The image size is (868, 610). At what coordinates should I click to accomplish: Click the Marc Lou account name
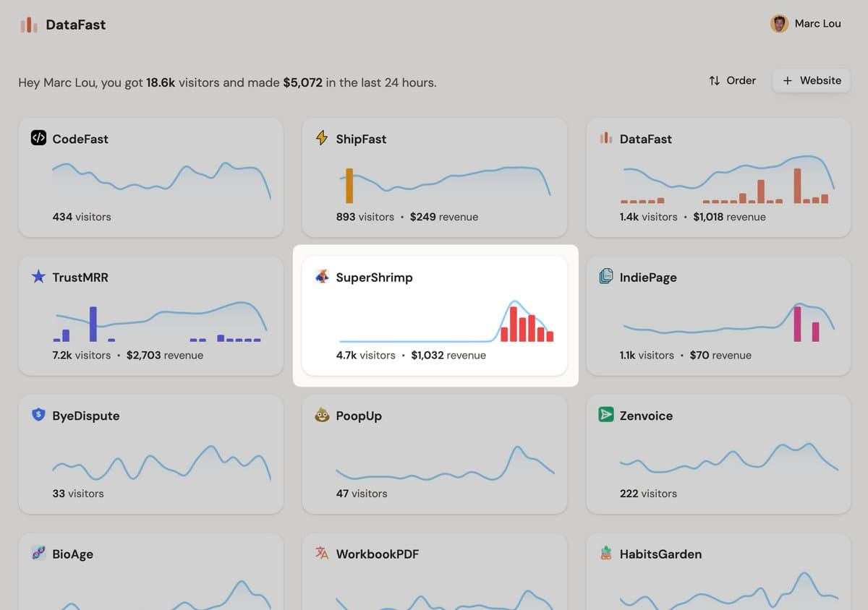817,24
